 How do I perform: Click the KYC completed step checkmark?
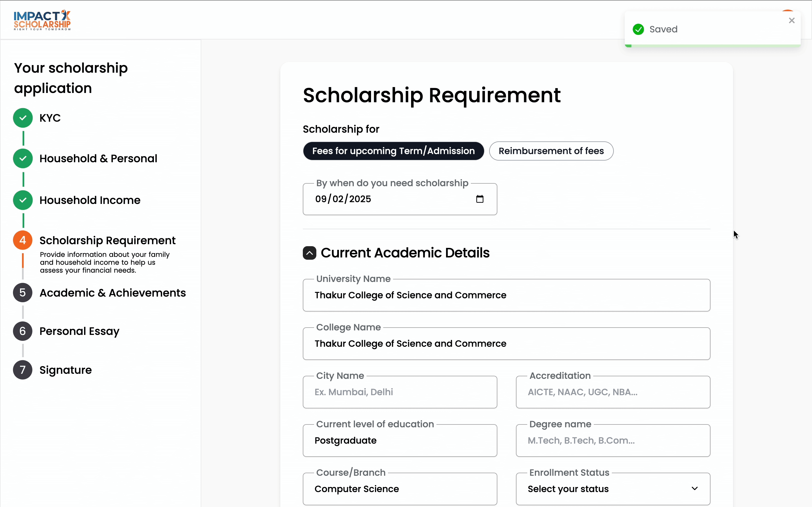point(23,118)
